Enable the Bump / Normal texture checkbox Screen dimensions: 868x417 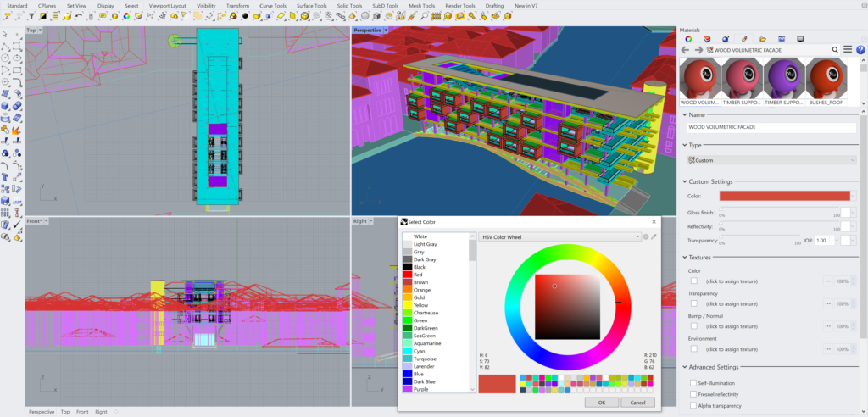coord(693,326)
